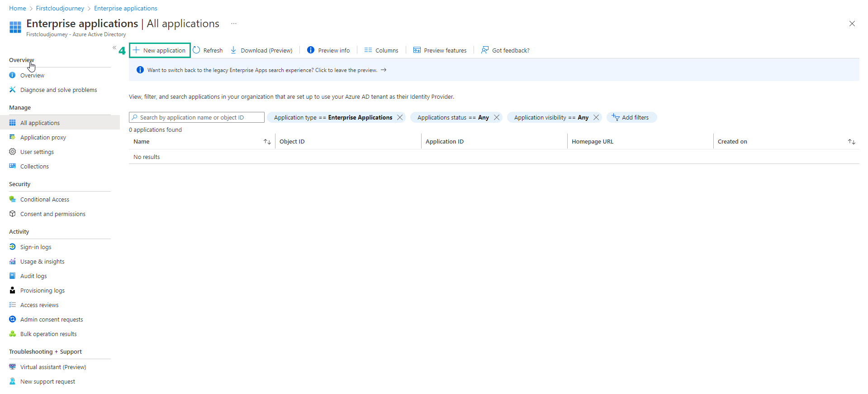The height and width of the screenshot is (394, 868).
Task: Open Application type filter pill
Action: click(x=333, y=117)
